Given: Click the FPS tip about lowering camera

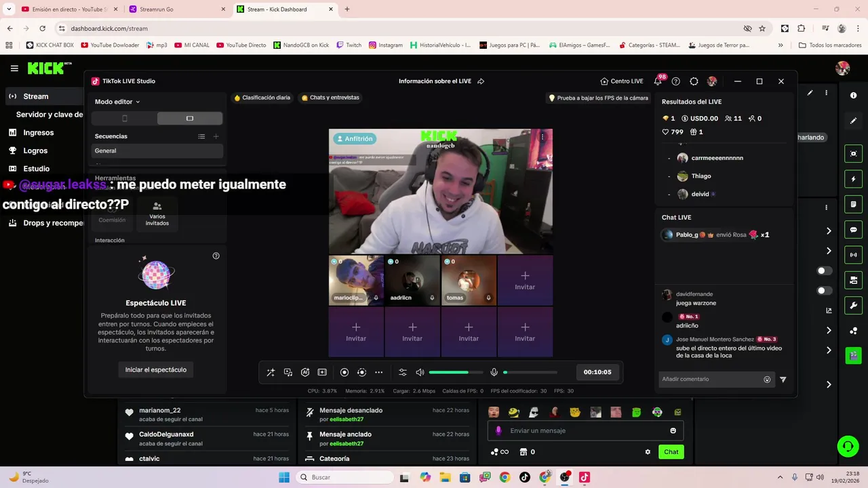Looking at the screenshot, I should coord(598,98).
